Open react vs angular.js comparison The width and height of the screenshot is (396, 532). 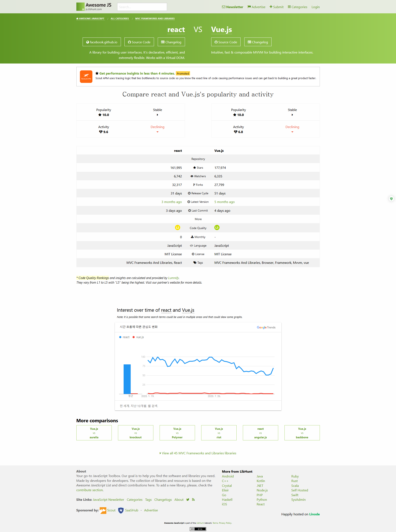tap(260, 433)
